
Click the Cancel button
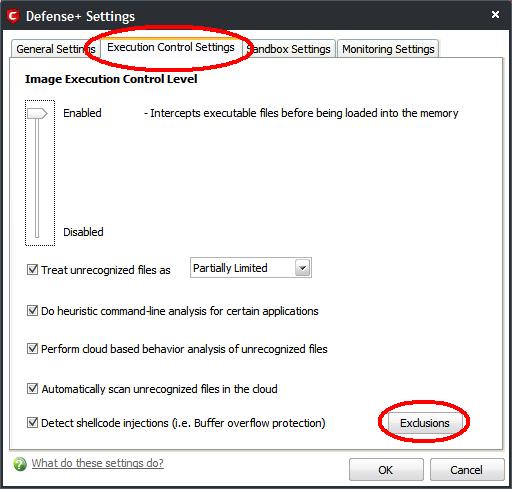click(467, 470)
